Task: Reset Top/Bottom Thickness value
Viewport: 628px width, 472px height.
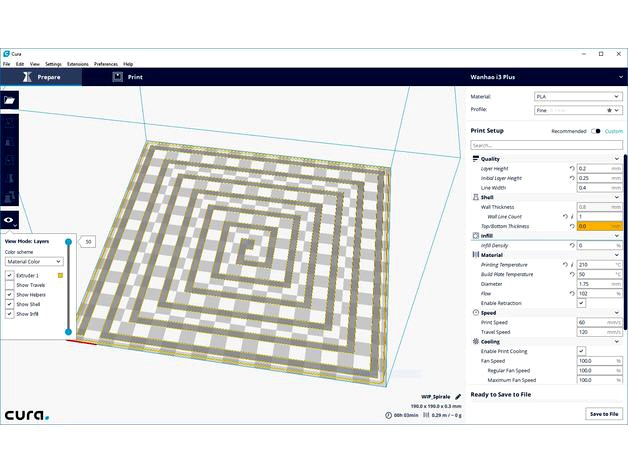Action: click(x=572, y=226)
